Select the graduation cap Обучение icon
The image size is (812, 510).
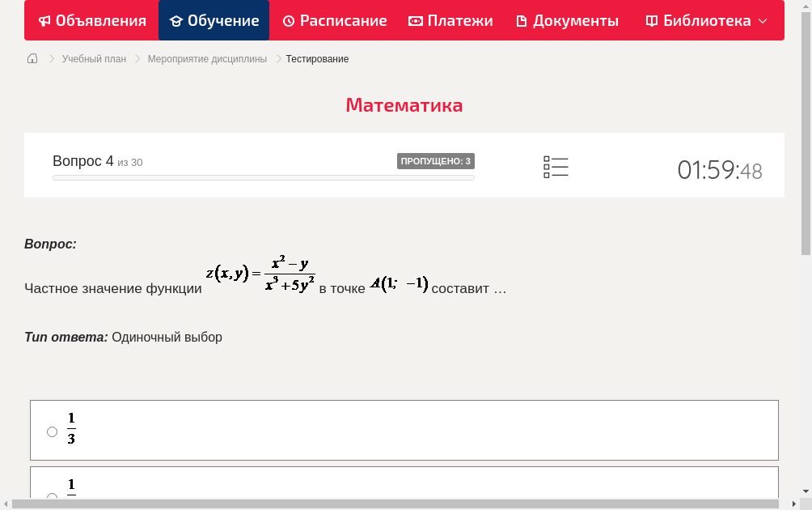click(175, 20)
